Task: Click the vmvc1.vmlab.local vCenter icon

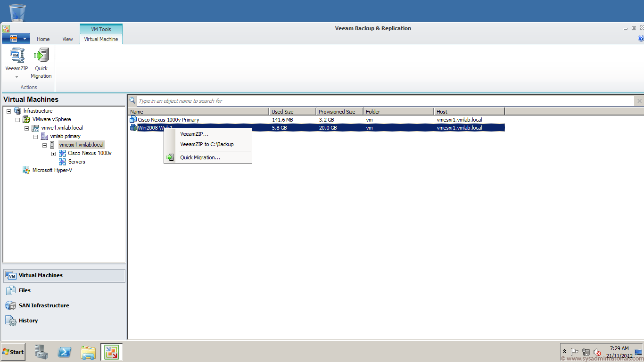Action: (35, 128)
